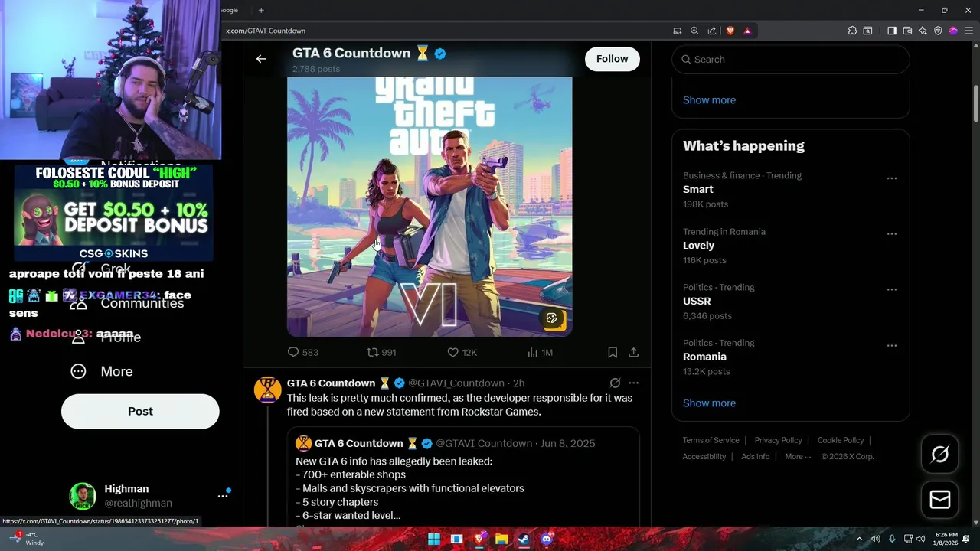980x551 pixels.
Task: Click the Post button in sidebar
Action: click(140, 412)
